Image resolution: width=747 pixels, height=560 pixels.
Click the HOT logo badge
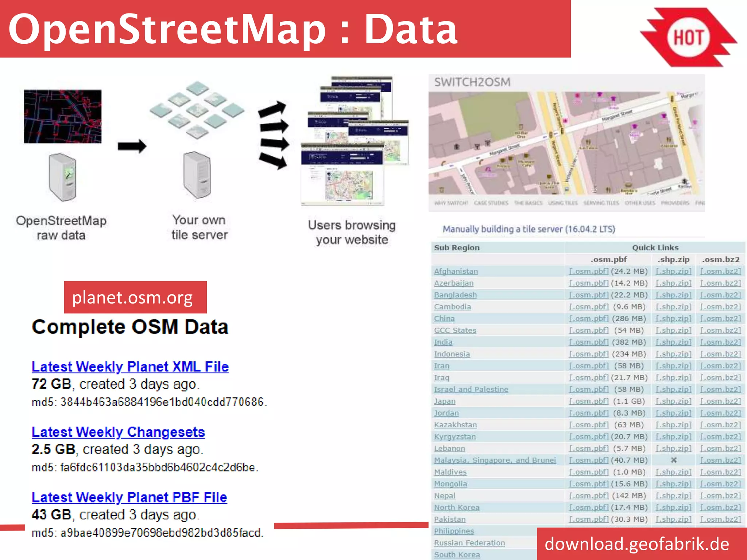(x=688, y=37)
